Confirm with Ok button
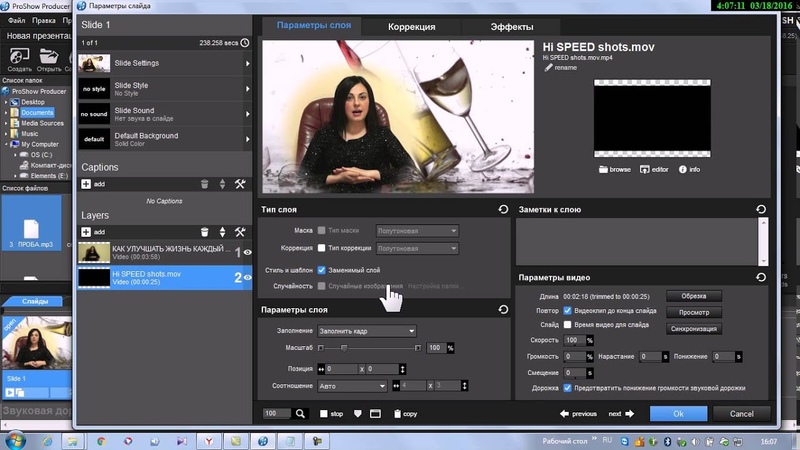This screenshot has height=450, width=800. coord(679,414)
